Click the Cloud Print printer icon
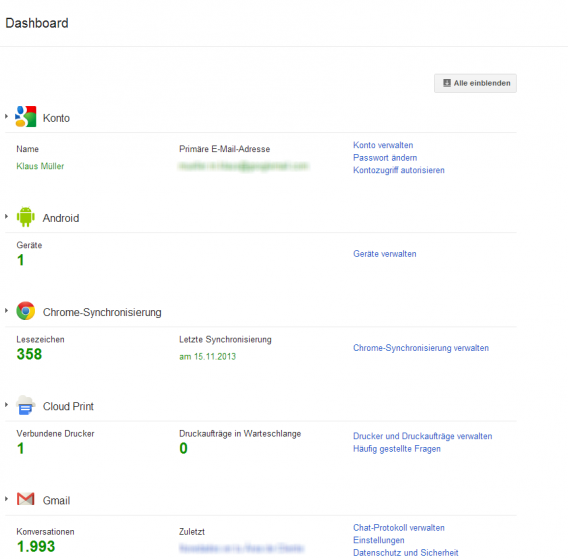Viewport: 568px width, 559px height. [26, 405]
